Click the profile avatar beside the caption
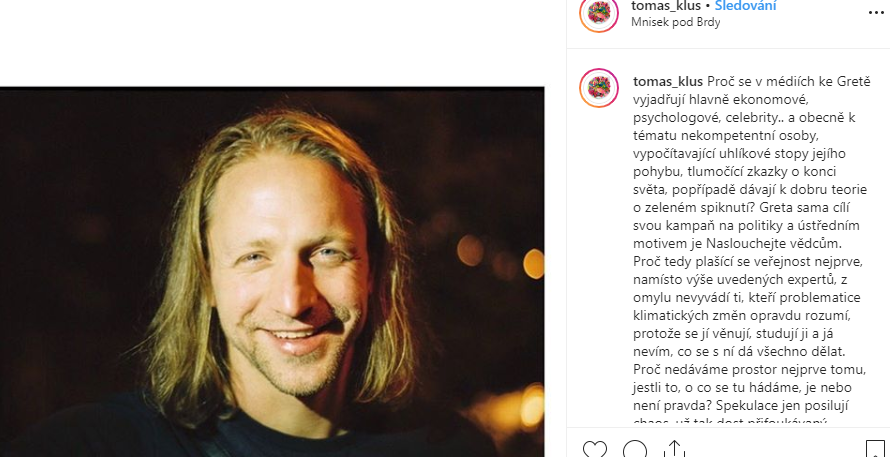 (x=598, y=87)
